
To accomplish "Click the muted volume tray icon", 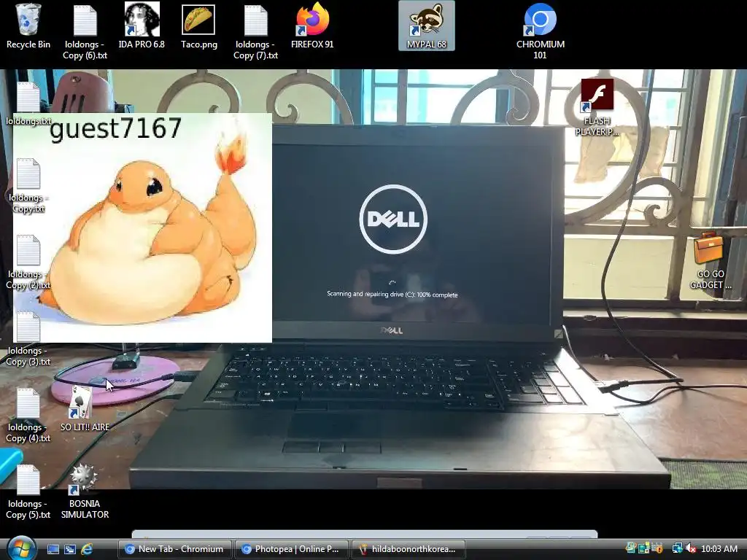I will click(x=690, y=549).
